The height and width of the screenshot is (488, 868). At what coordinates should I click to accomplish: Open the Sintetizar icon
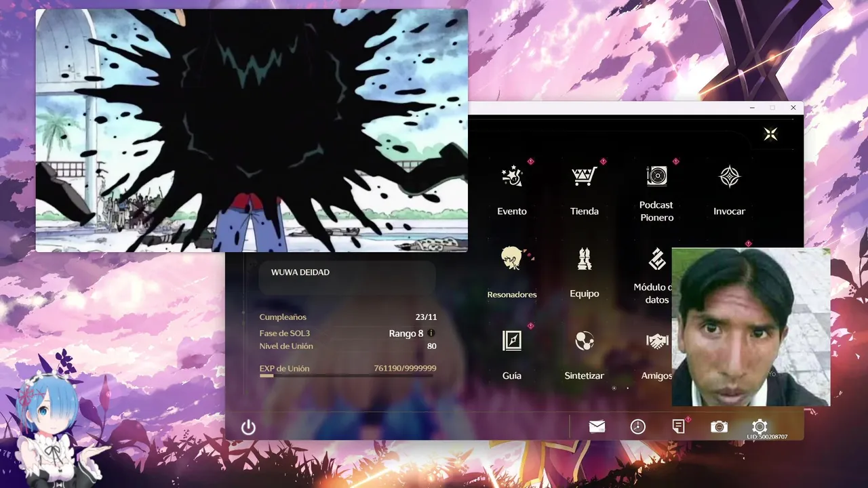[584, 341]
